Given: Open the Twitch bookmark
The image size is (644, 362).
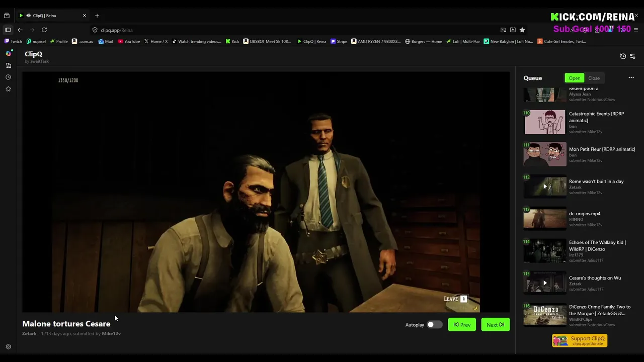Looking at the screenshot, I should pos(14,42).
